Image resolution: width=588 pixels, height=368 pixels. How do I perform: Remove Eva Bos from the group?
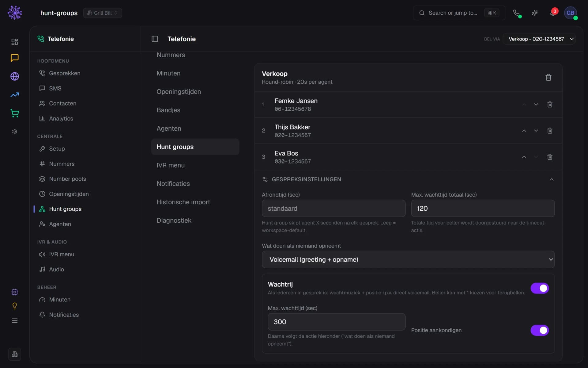[550, 157]
